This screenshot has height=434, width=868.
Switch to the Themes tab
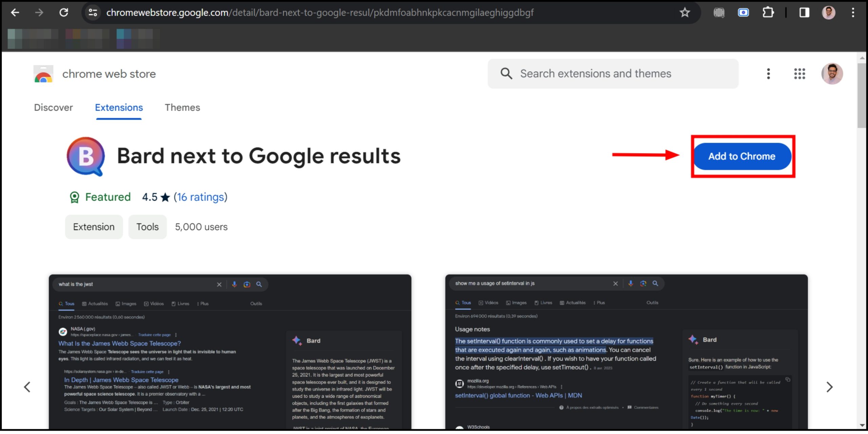(x=182, y=107)
